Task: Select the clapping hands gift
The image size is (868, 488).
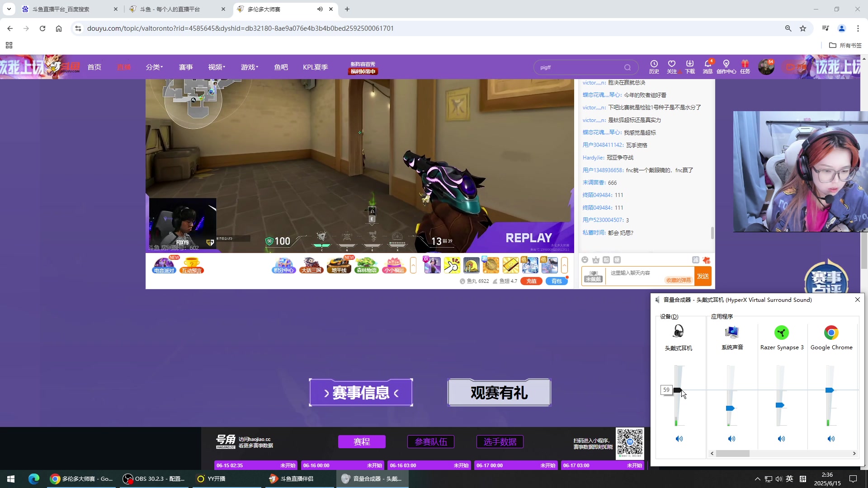Action: pos(452,265)
